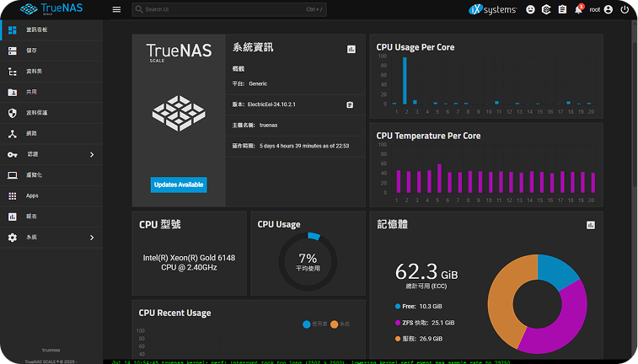Open 資料保護 (Data Protection) page

(37, 113)
